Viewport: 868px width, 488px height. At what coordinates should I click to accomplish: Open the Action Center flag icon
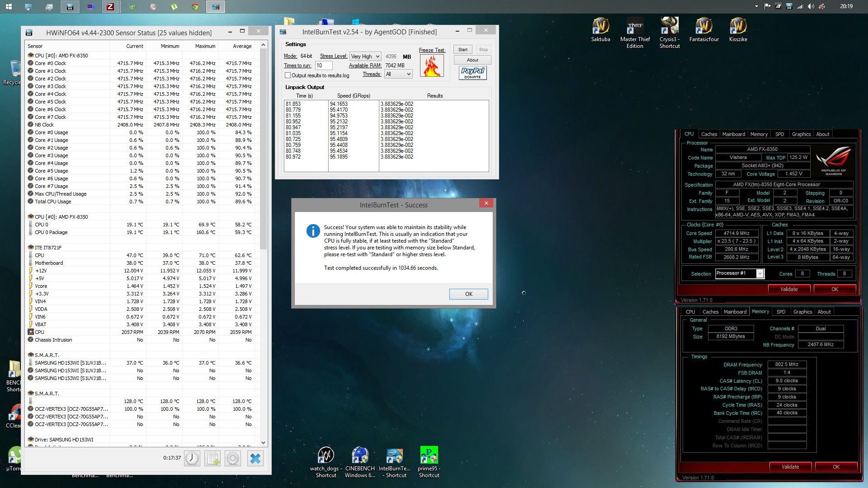767,6
